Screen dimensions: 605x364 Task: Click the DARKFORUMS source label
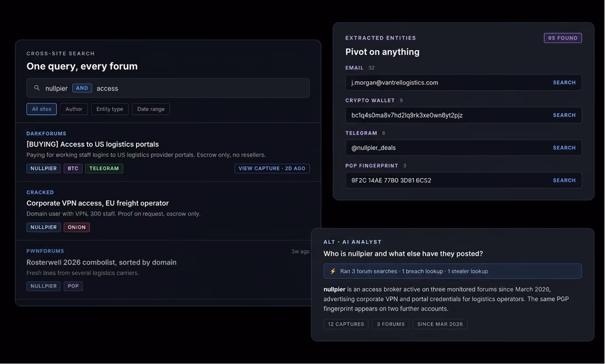[46, 134]
